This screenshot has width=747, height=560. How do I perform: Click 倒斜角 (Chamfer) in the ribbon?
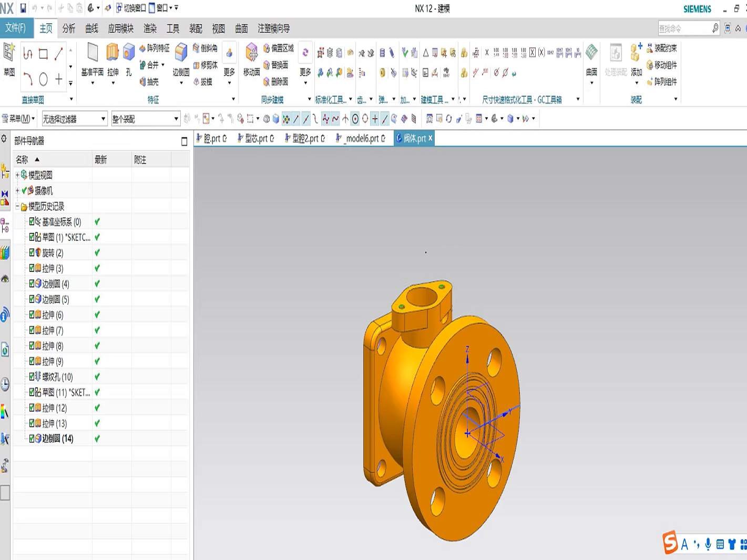[x=205, y=48]
